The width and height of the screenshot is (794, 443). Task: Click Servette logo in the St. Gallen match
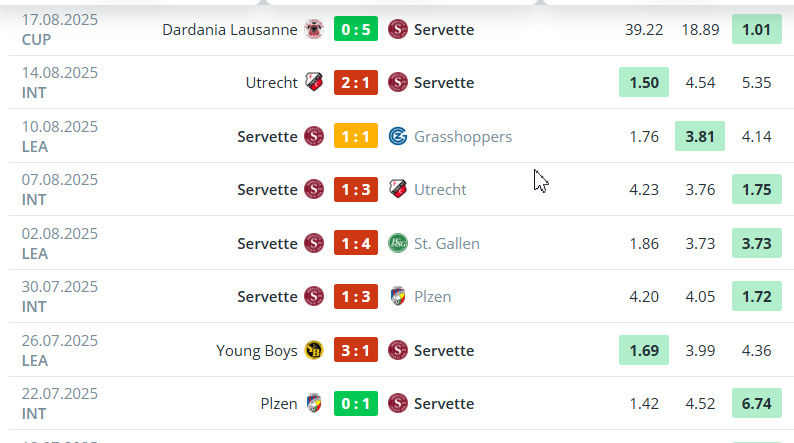click(x=314, y=243)
